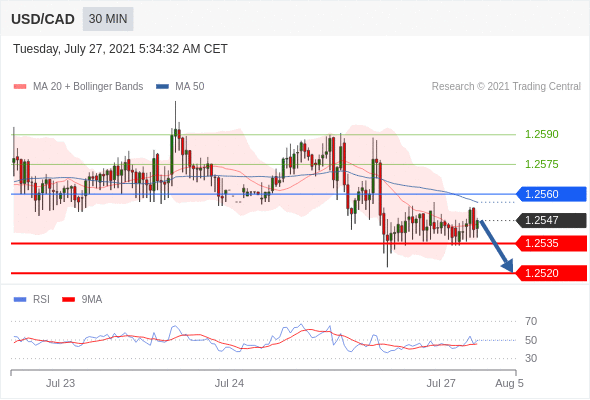Click the blue MA 50 color swatch

162,87
